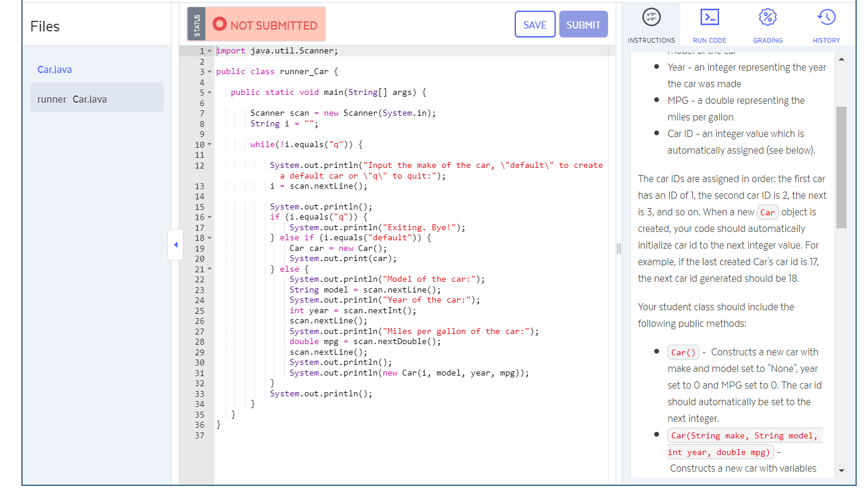Submit the assignment via SUBMIT

click(x=583, y=24)
